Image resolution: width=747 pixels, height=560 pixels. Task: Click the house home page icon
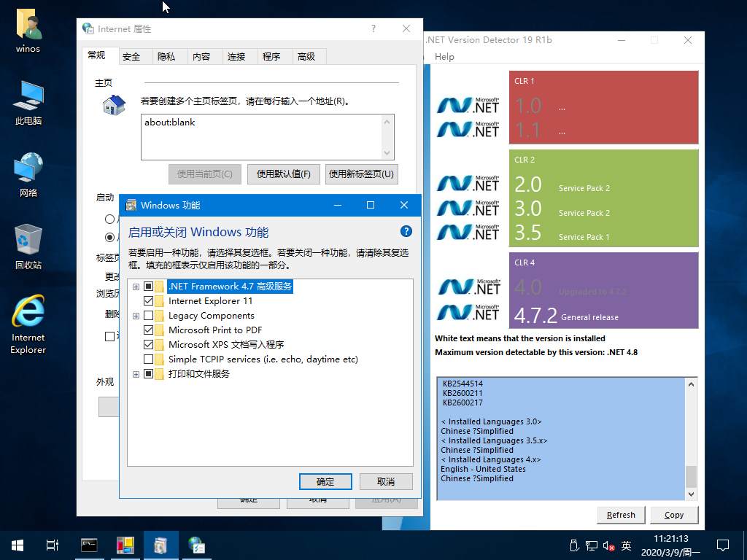click(115, 105)
